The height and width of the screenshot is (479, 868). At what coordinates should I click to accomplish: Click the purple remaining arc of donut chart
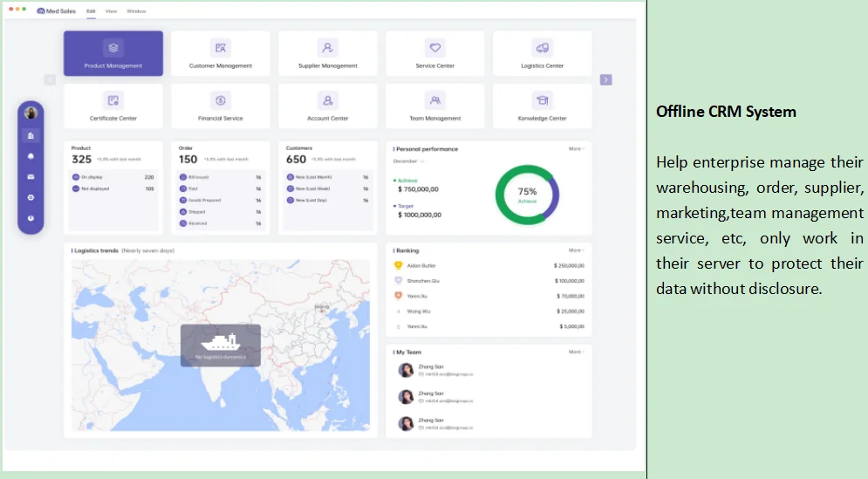coord(554,196)
